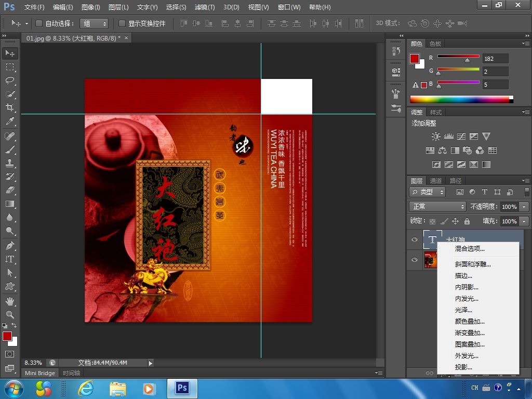Select the History Brush tool
532x399 pixels.
(10, 177)
